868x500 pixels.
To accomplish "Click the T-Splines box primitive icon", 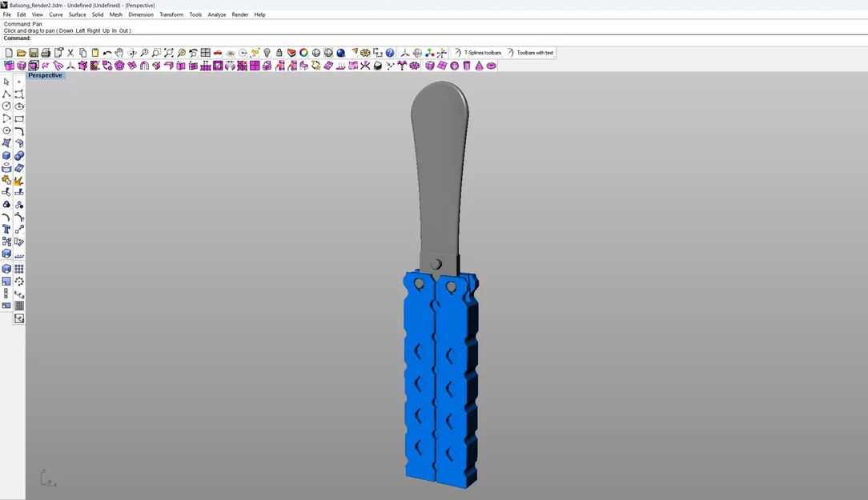I will [429, 66].
